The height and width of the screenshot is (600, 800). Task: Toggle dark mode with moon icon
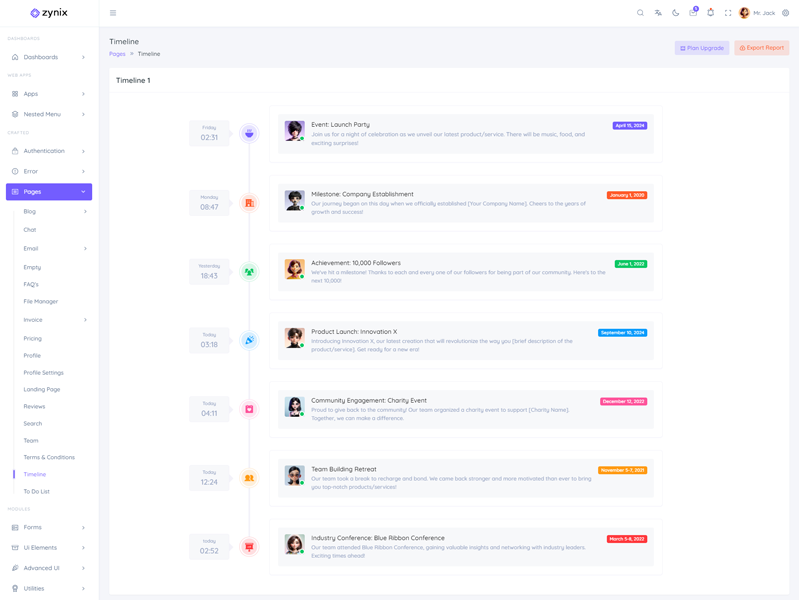coord(676,13)
